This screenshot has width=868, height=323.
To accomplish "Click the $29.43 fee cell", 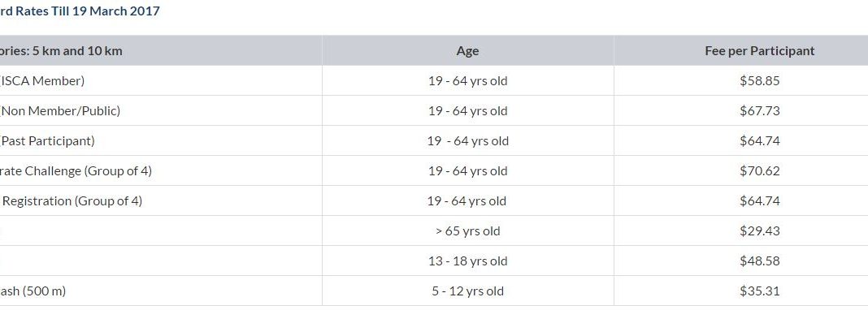I will pos(759,230).
